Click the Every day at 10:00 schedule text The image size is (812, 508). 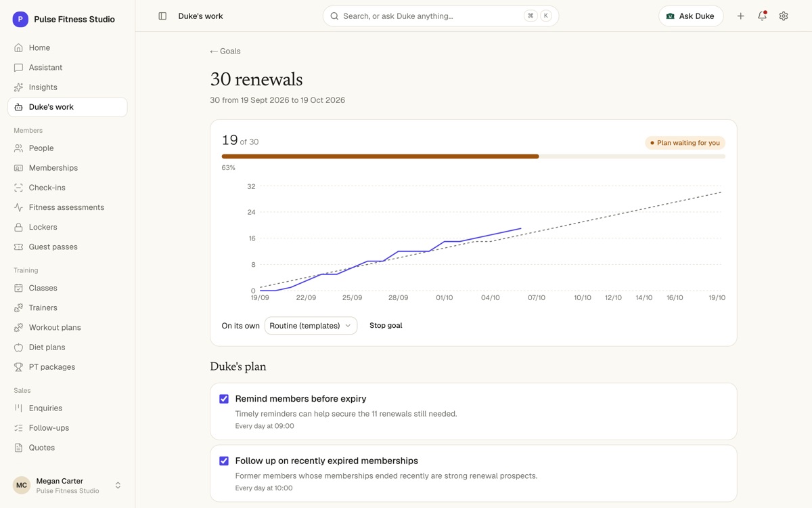(x=264, y=488)
